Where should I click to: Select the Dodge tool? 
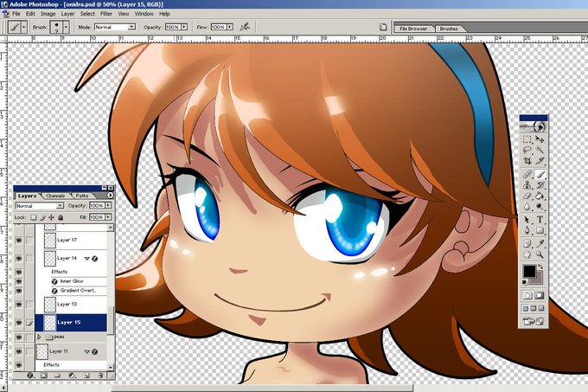pos(540,206)
